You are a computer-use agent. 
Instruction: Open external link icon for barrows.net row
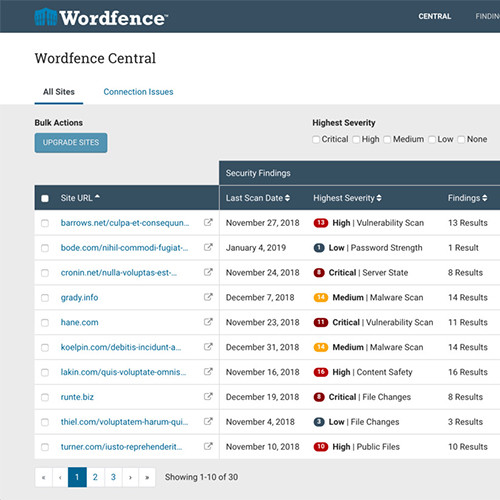[208, 222]
